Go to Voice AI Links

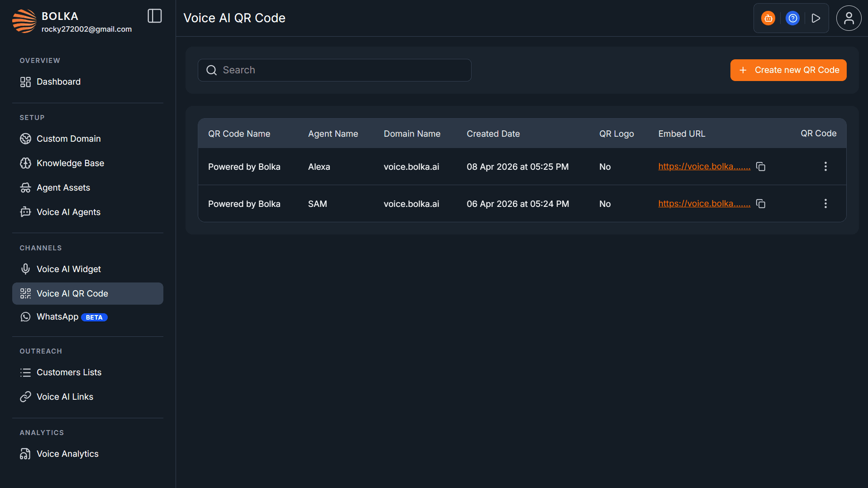[88, 397]
